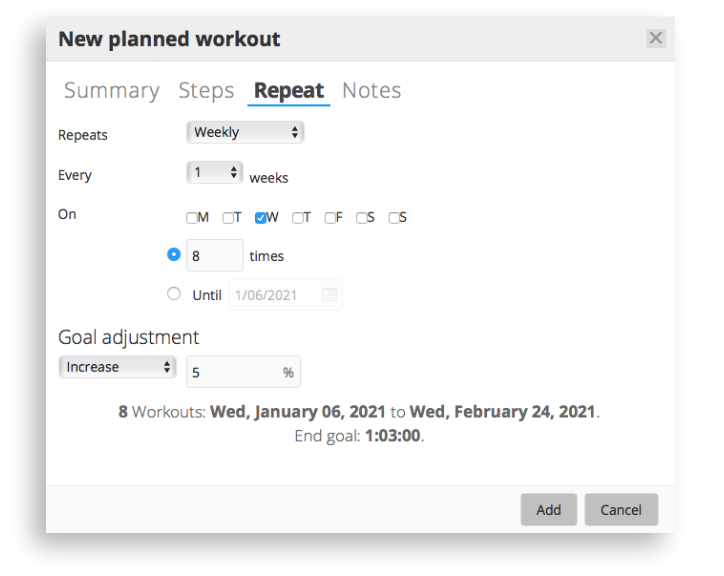Close the New planned workout dialog
Image resolution: width=724 pixels, height=576 pixels.
point(656,38)
